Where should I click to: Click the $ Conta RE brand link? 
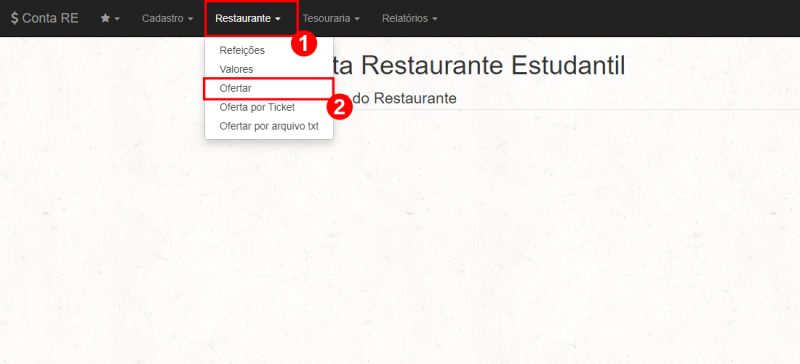pyautogui.click(x=44, y=18)
